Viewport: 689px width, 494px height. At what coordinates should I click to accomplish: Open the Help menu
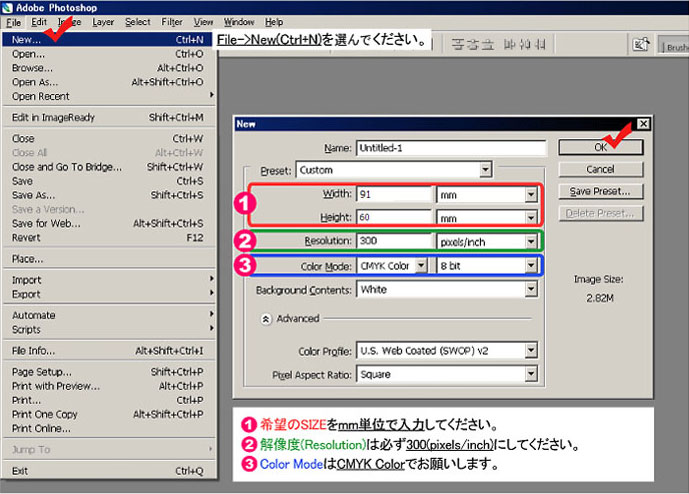[x=274, y=22]
